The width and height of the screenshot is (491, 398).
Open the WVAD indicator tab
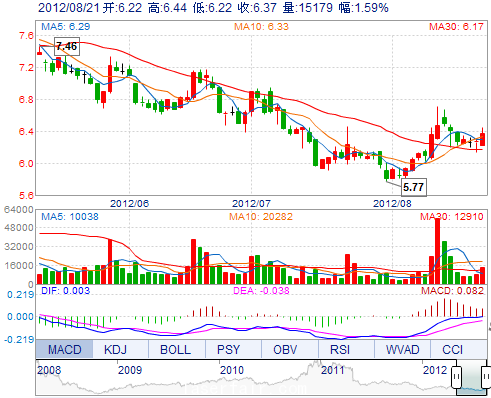click(x=402, y=349)
